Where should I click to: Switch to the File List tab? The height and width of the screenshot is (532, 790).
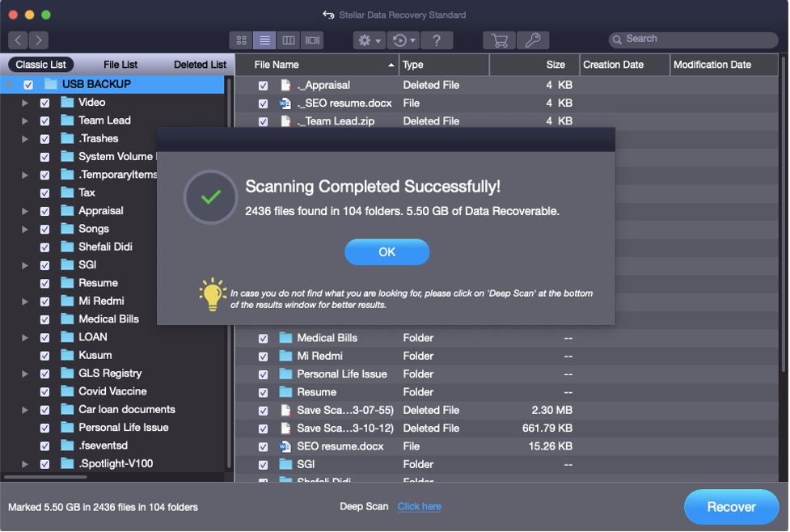tap(120, 65)
